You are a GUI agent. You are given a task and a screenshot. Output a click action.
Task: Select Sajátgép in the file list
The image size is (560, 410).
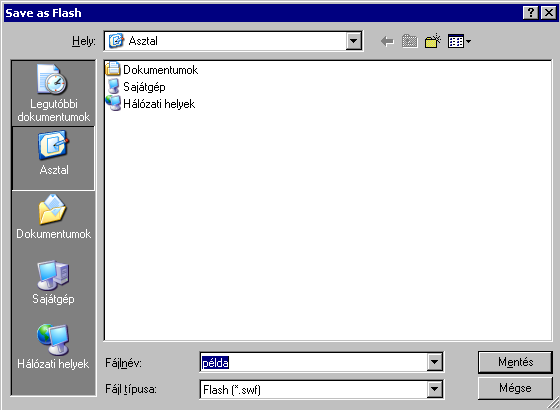point(136,87)
